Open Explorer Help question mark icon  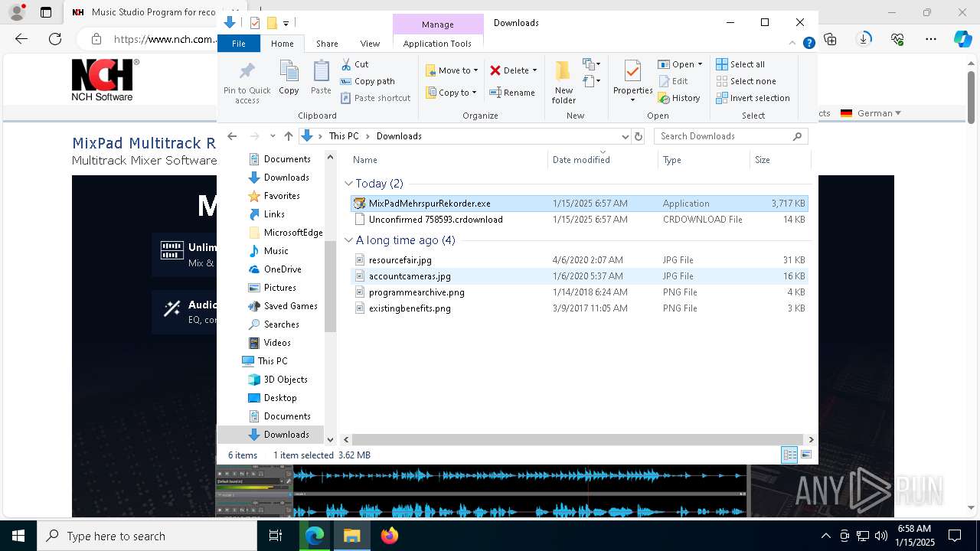coord(808,44)
